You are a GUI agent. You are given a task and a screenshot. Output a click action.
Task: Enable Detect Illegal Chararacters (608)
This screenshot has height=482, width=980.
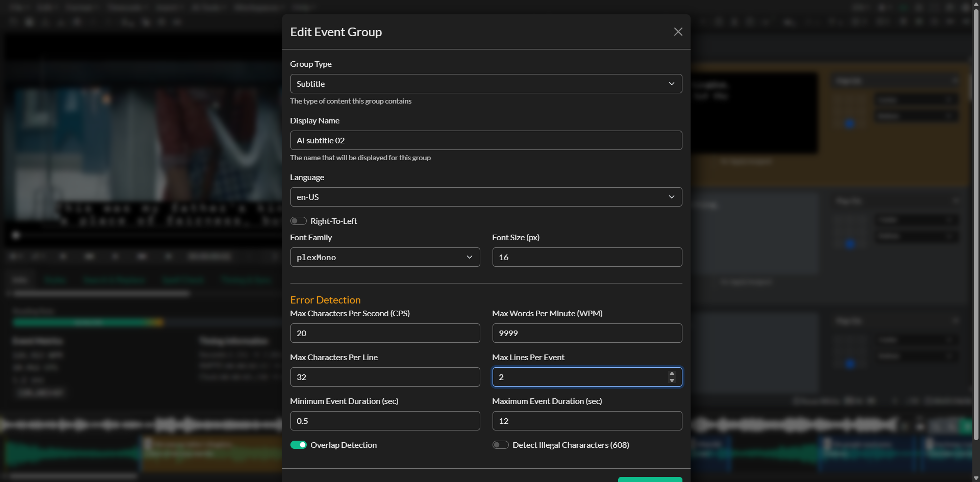pyautogui.click(x=500, y=445)
